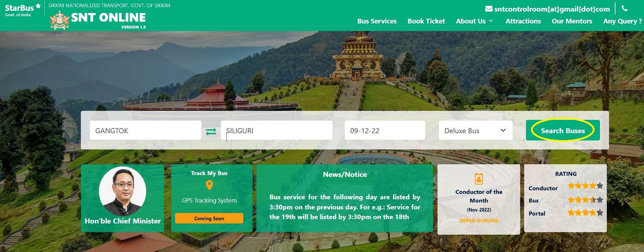Click the GANGTOK origin input field

pos(145,130)
